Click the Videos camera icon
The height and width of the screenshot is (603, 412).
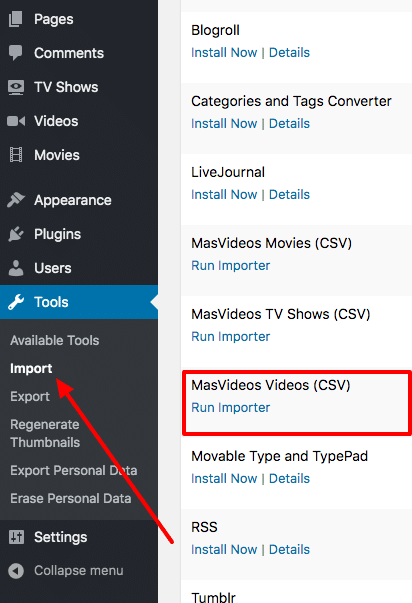click(16, 121)
